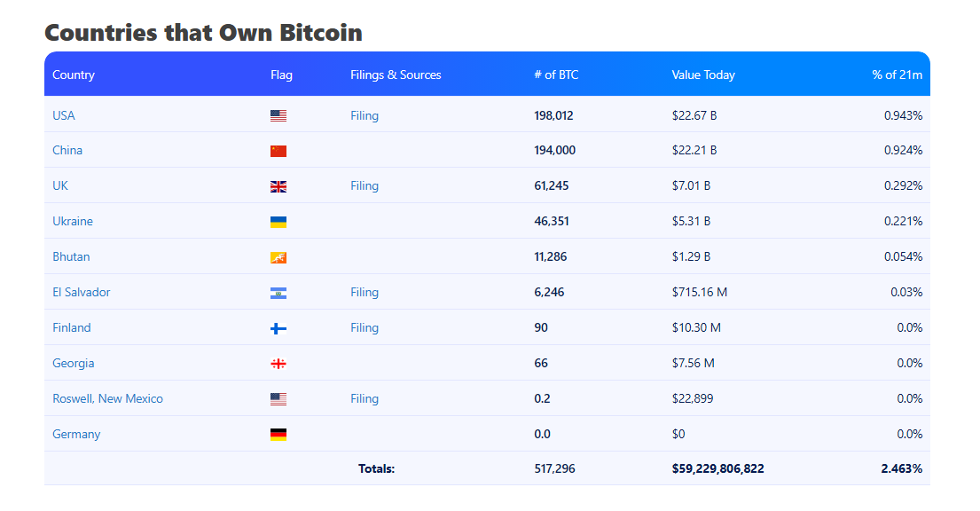Open the USA country link
The image size is (980, 511).
64,115
